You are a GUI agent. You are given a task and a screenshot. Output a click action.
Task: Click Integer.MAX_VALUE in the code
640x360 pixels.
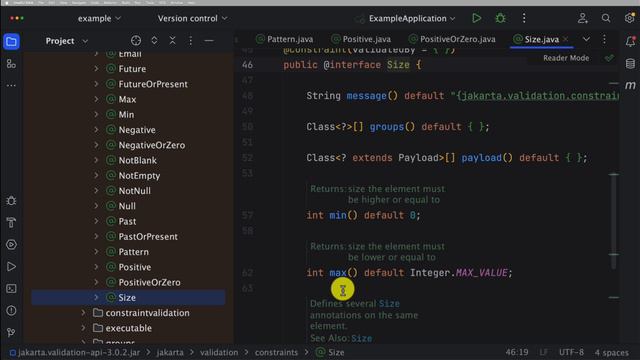tap(459, 273)
